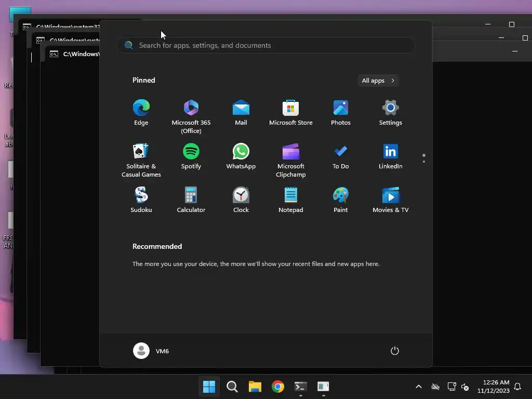Show hidden system tray icons

tap(419, 387)
